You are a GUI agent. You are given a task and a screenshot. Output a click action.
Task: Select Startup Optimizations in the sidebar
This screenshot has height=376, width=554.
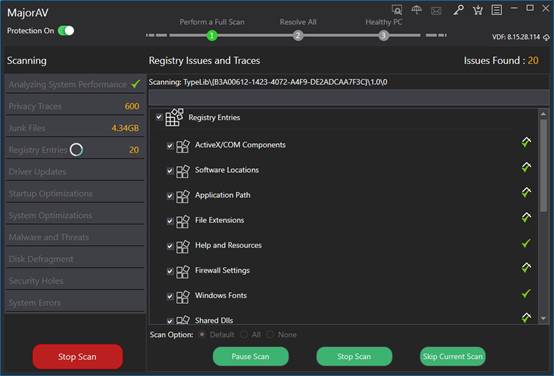point(75,194)
